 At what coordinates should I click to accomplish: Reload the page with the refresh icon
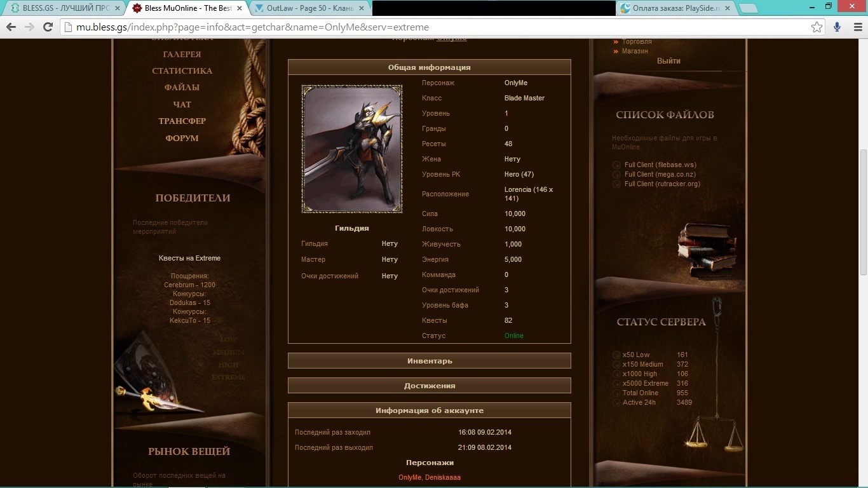48,27
